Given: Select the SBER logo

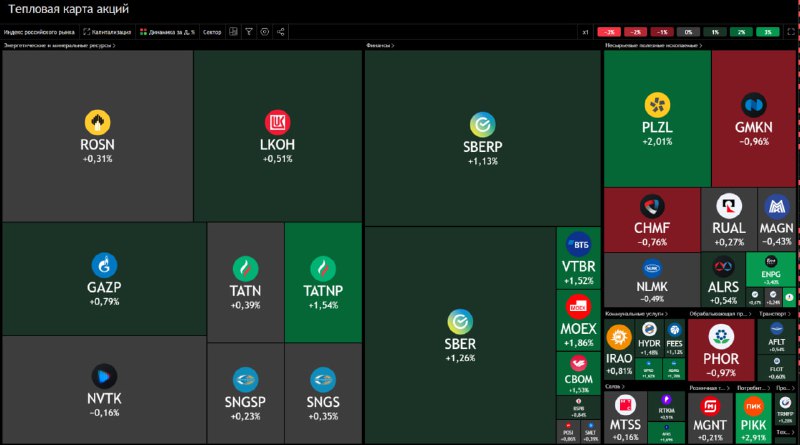Looking at the screenshot, I should tap(460, 322).
